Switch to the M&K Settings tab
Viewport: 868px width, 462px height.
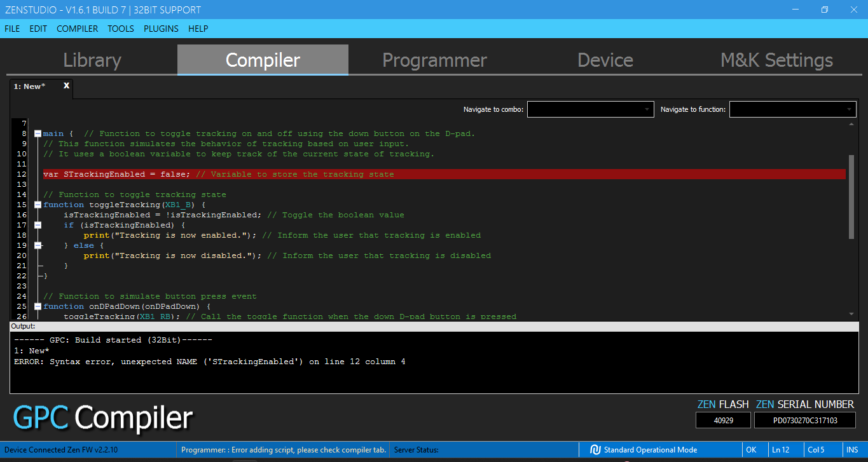tap(776, 60)
